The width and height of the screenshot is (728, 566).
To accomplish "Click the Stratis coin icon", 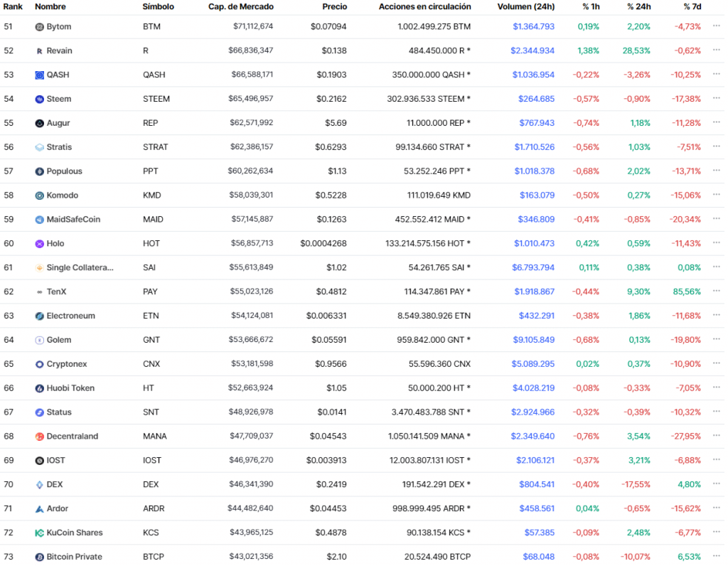I will click(x=40, y=148).
